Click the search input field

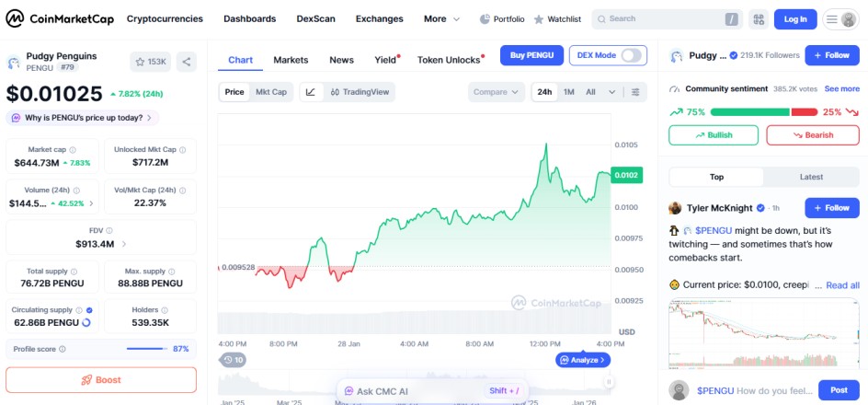pyautogui.click(x=667, y=19)
